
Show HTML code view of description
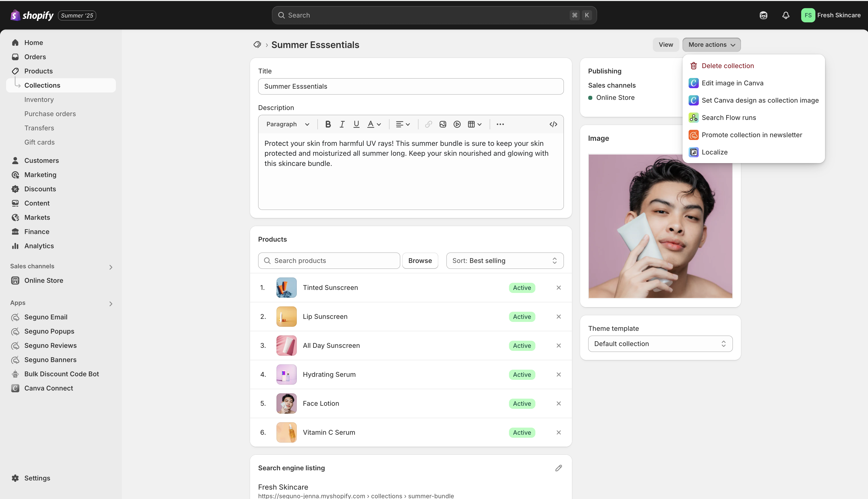coord(553,124)
